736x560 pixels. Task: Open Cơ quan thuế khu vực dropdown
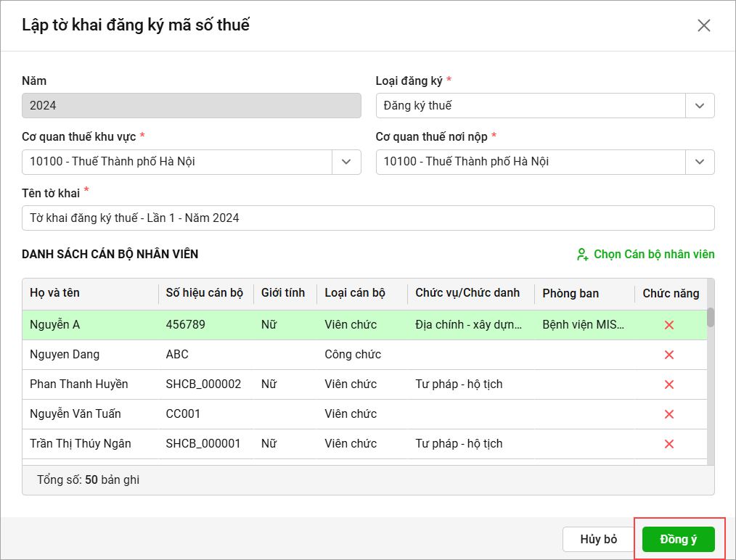(346, 162)
